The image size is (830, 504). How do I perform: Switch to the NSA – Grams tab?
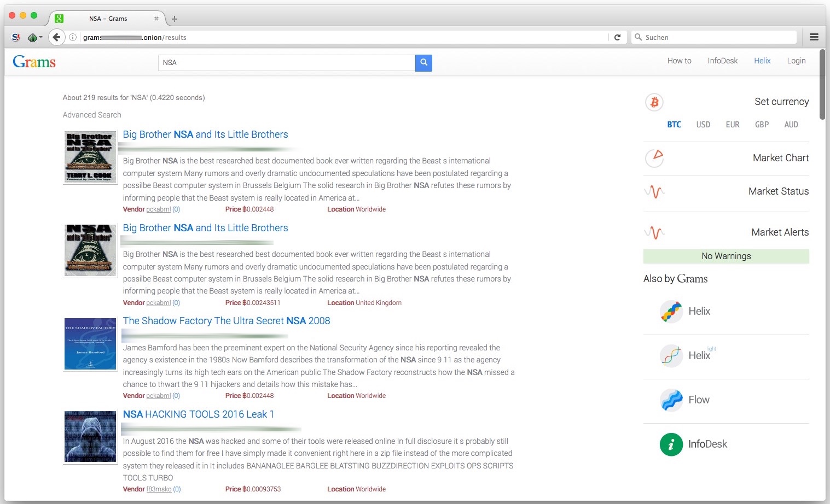coord(108,19)
